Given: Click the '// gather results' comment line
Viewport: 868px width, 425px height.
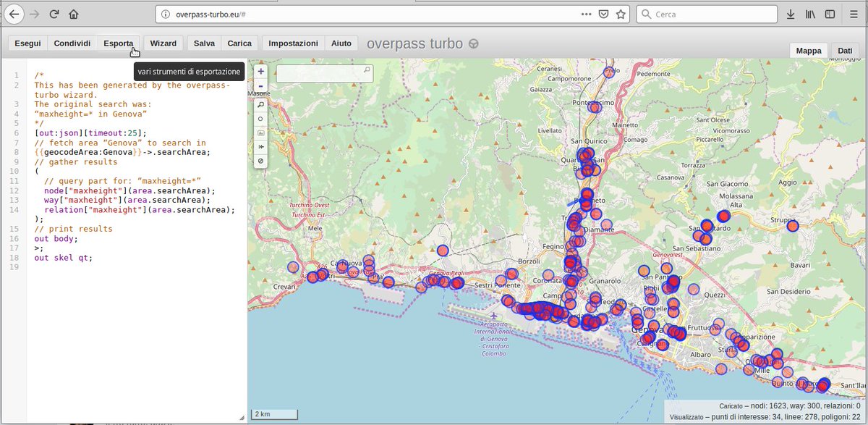Looking at the screenshot, I should [76, 161].
